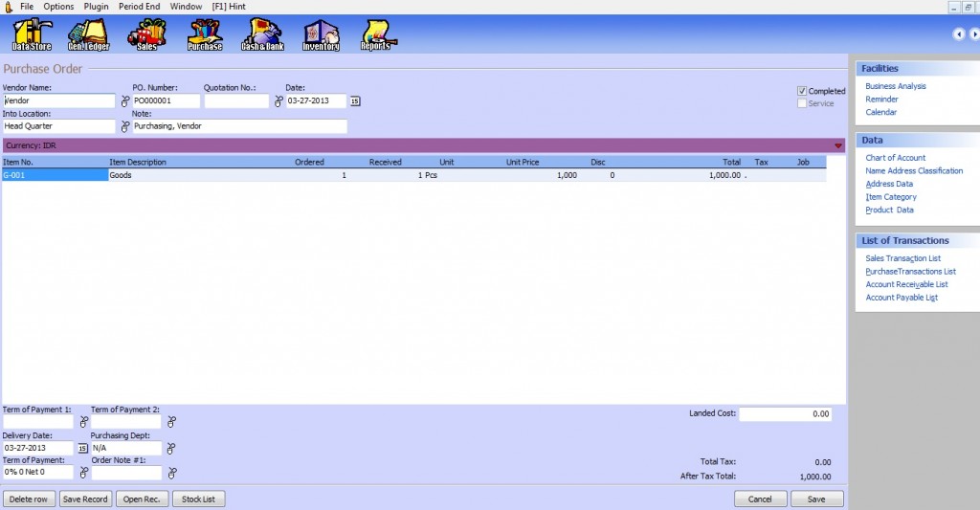The height and width of the screenshot is (510, 980).
Task: Open the Vendor Name lookup
Action: click(124, 101)
